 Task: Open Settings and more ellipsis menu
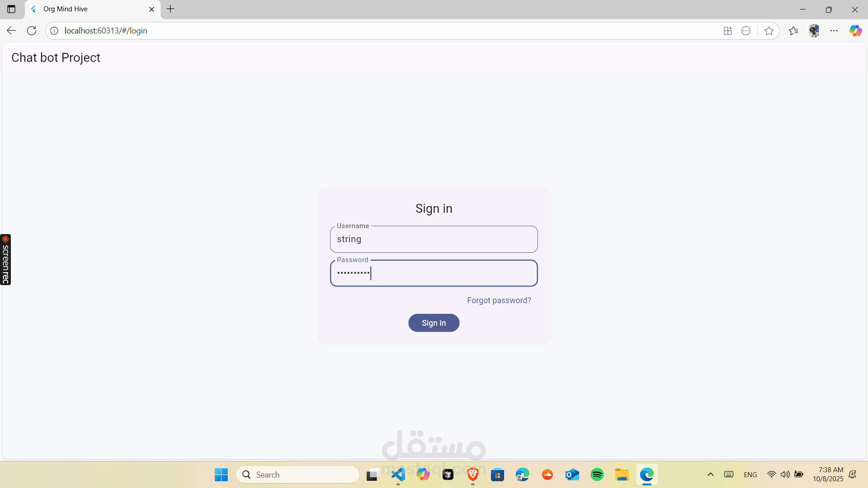[834, 31]
